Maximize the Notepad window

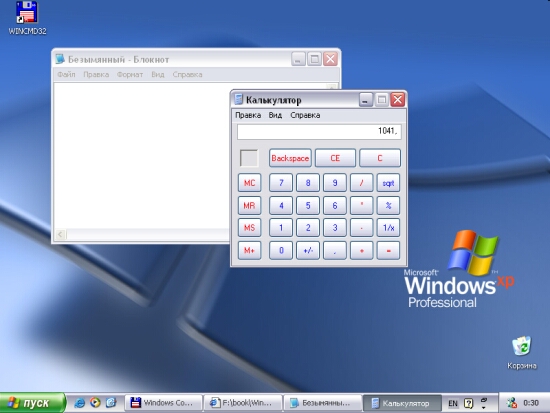coord(314,59)
